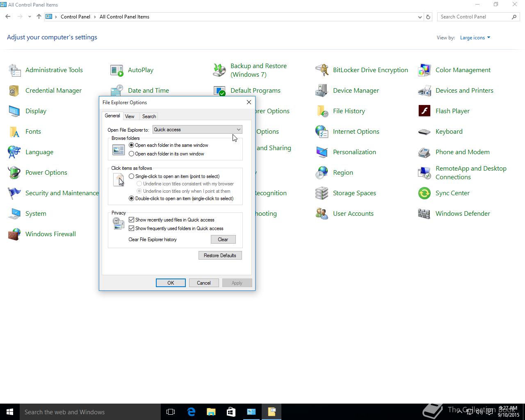Open the AutoPlay icon

point(117,70)
